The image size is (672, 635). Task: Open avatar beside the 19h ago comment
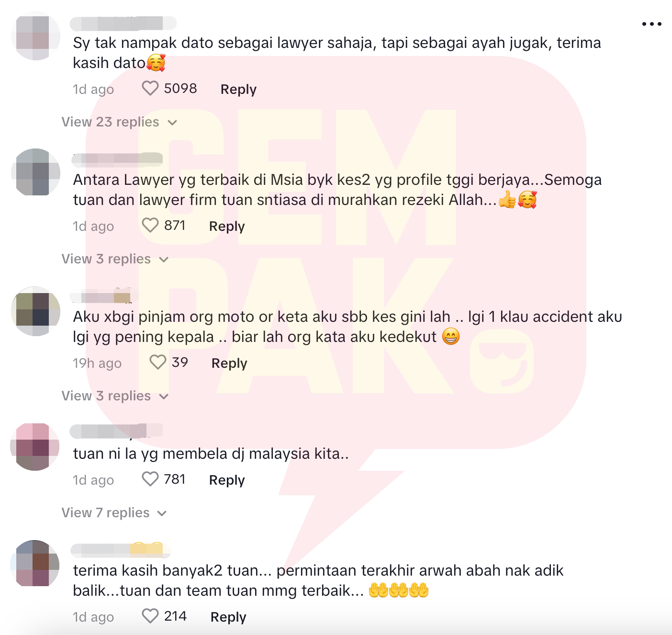[x=36, y=311]
